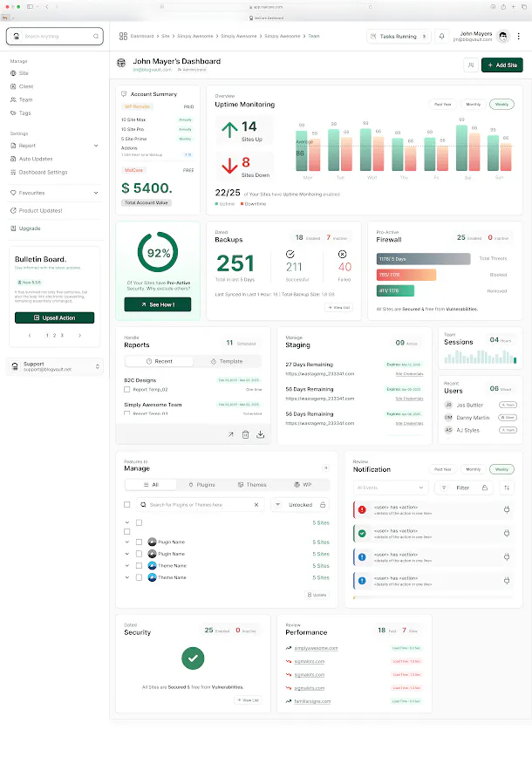Open Backups View List link
The image size is (532, 764).
pos(339,308)
